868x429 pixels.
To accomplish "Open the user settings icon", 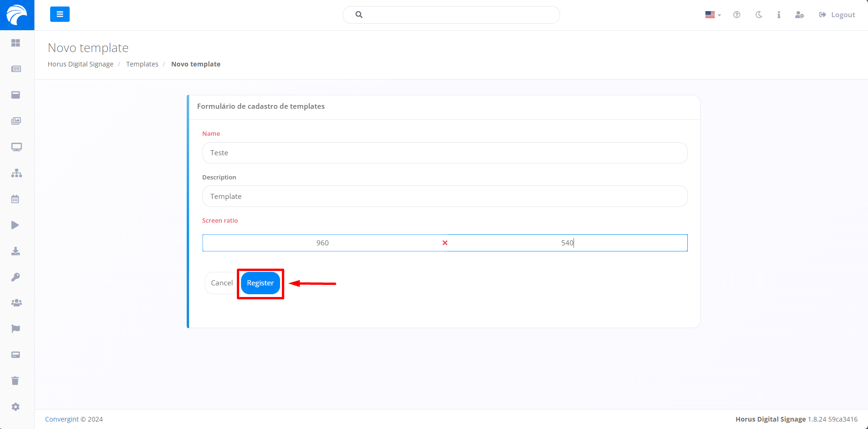I will click(x=799, y=15).
